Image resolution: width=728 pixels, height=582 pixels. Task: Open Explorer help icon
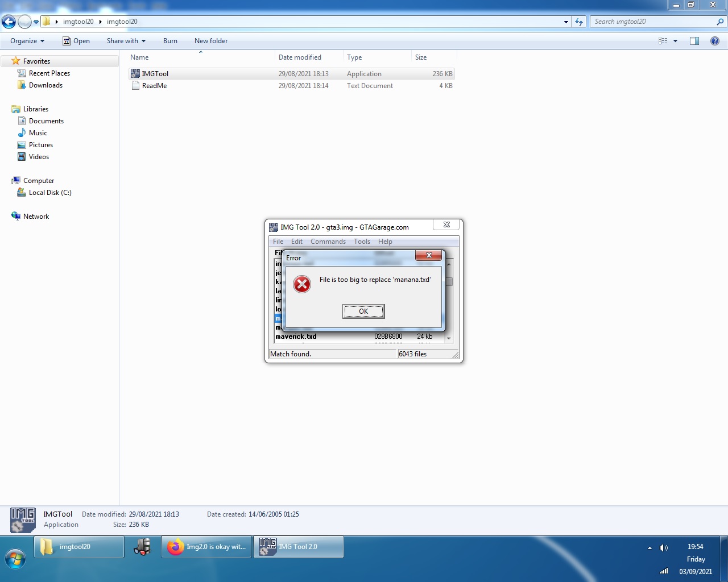715,41
